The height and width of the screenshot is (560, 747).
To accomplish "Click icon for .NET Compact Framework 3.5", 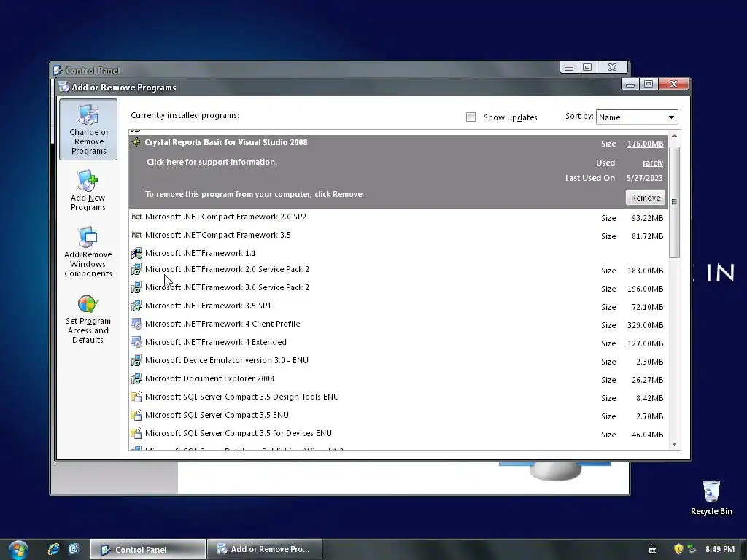I will 136,235.
